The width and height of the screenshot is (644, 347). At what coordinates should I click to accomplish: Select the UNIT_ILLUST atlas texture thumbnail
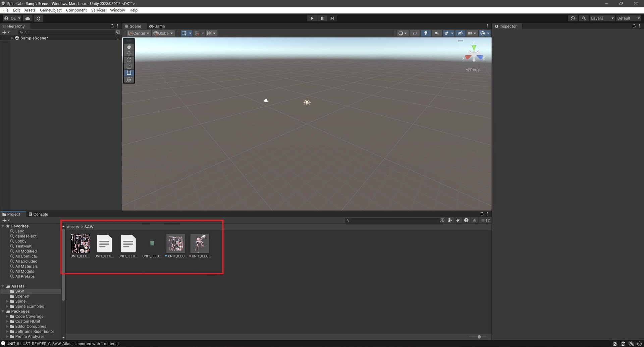pyautogui.click(x=80, y=244)
